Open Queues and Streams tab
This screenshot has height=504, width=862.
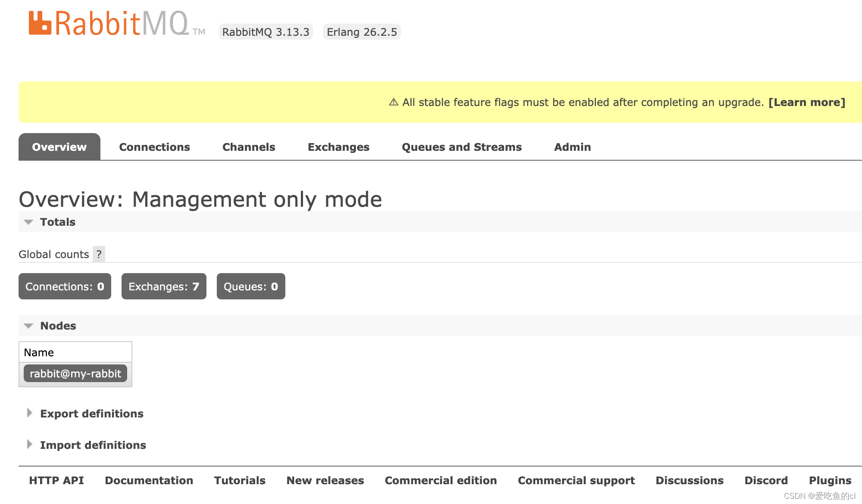pos(462,147)
